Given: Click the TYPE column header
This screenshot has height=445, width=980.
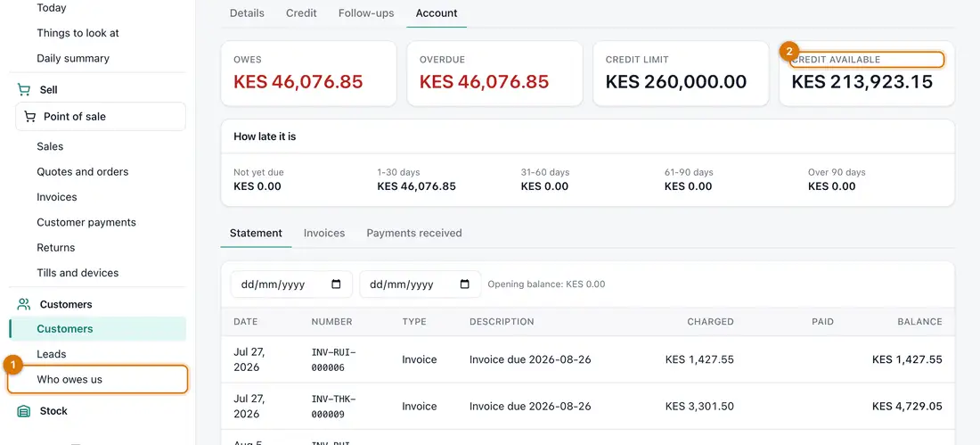Looking at the screenshot, I should point(414,322).
